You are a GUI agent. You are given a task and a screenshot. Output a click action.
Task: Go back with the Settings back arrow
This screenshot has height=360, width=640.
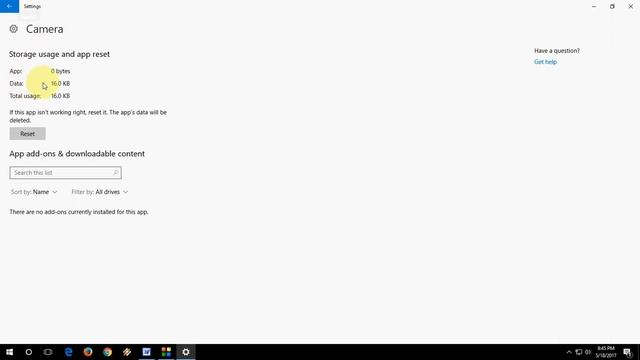coord(9,6)
